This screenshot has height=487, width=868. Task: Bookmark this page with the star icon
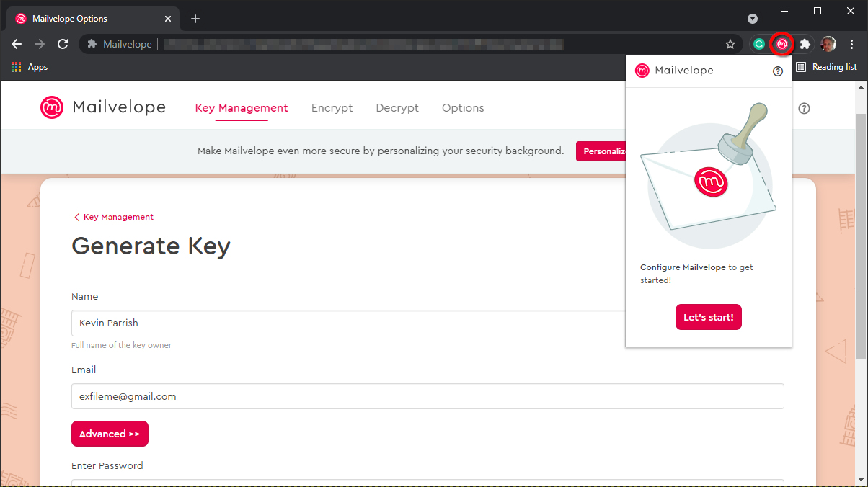730,44
